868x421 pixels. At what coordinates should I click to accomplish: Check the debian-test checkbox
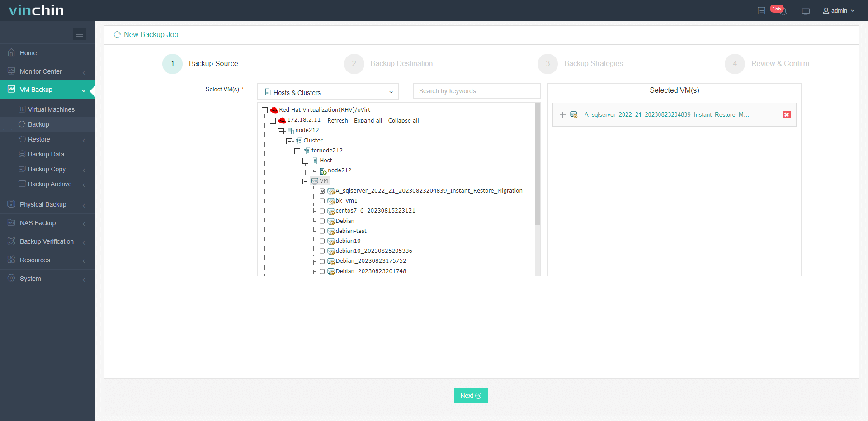pos(322,231)
